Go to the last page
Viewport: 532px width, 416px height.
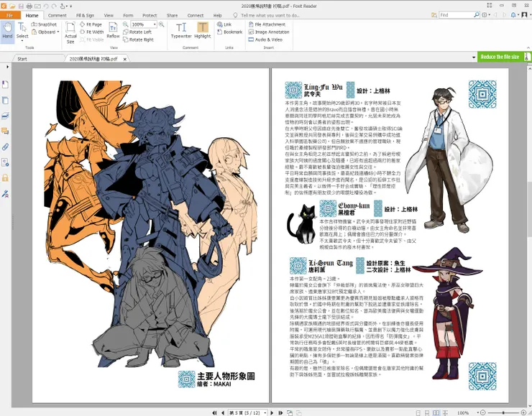tap(280, 412)
